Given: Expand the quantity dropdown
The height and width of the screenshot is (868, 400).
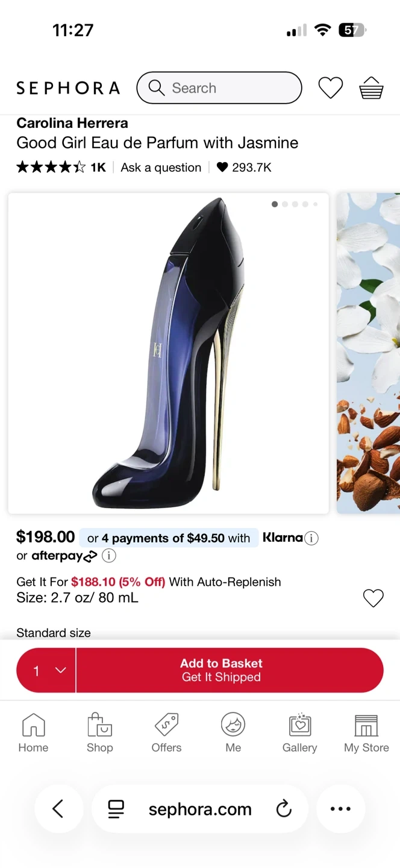Looking at the screenshot, I should click(x=46, y=670).
